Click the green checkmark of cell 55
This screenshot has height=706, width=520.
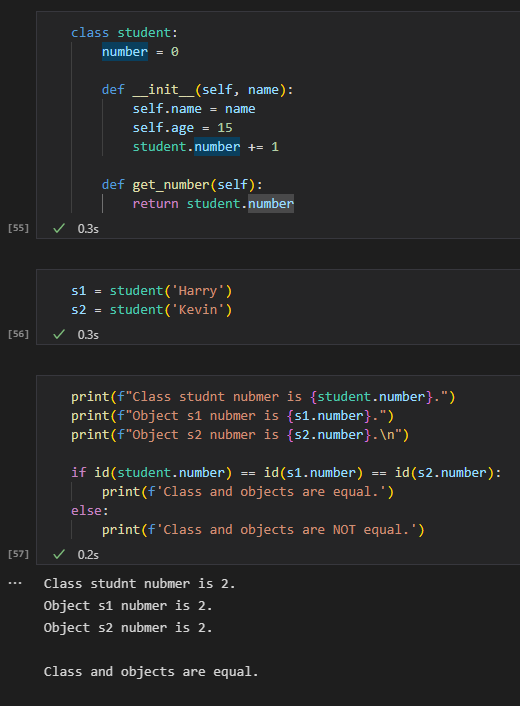pyautogui.click(x=59, y=228)
